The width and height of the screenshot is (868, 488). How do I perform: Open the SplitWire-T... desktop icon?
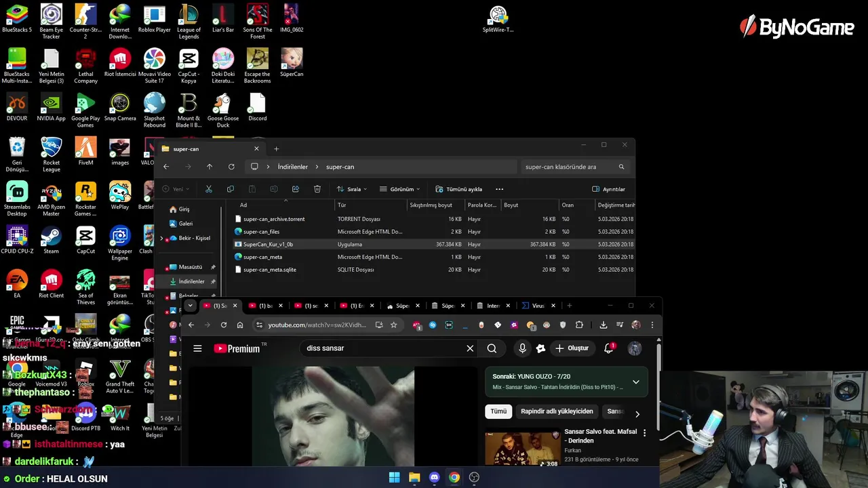498,19
